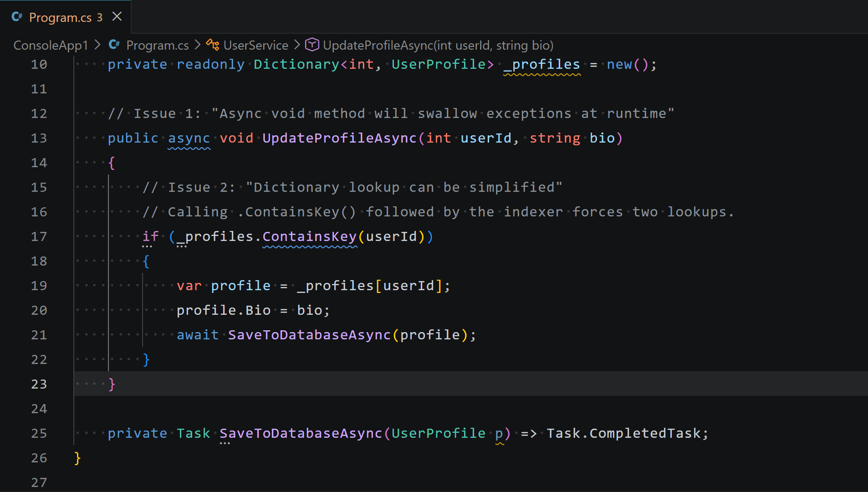868x492 pixels.
Task: Click the C# file icon in Program.cs tab
Action: (x=17, y=17)
